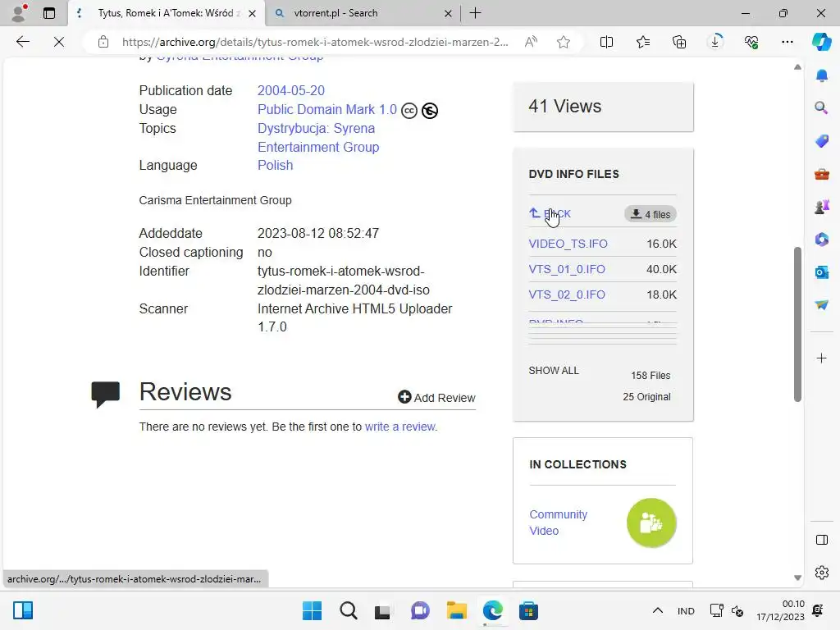840x630 pixels.
Task: Open Community Video collection link
Action: [x=558, y=523]
